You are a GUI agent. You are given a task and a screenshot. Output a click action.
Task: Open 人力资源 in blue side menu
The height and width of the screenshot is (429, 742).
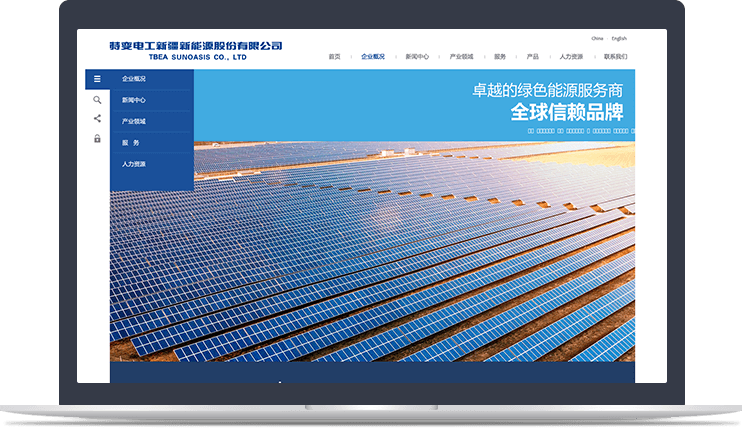click(134, 164)
